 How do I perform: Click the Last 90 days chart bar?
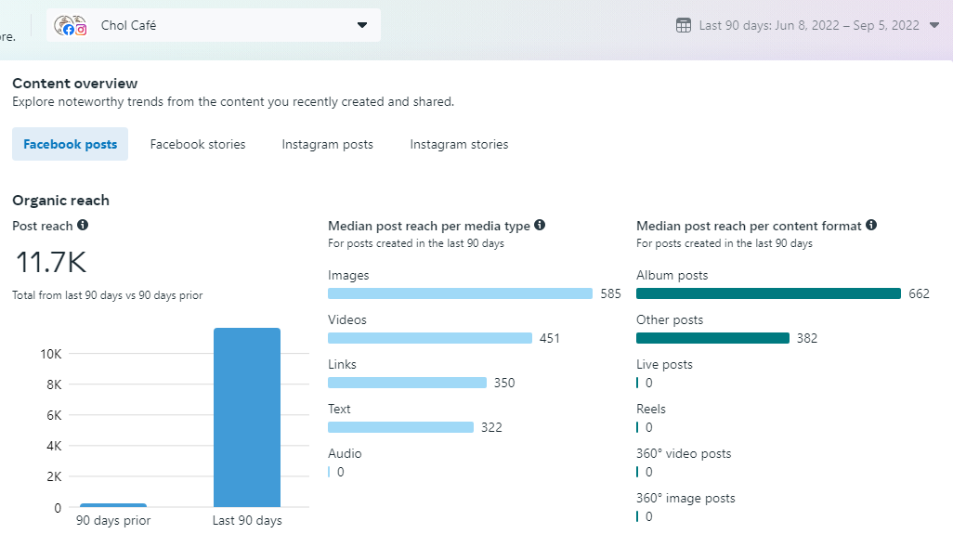pos(247,418)
